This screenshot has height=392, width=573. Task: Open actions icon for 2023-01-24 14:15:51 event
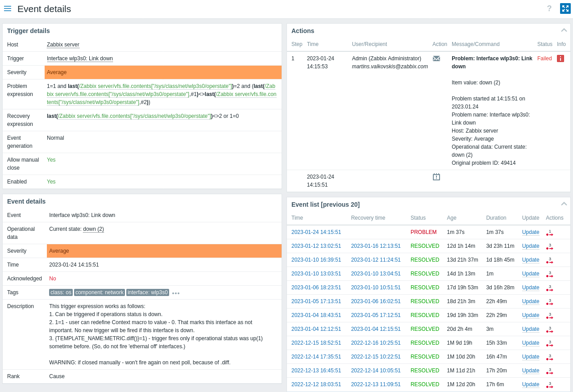(x=549, y=233)
